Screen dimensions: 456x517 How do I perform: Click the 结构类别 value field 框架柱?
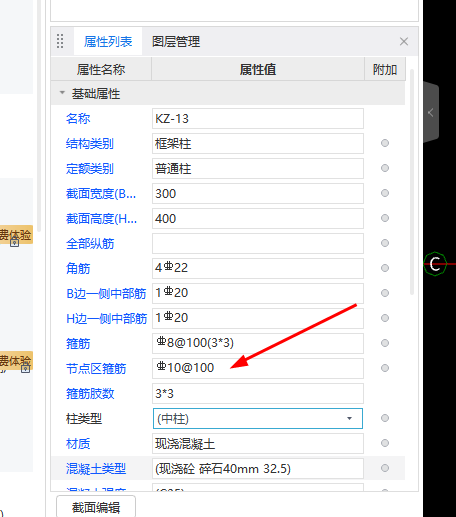[x=258, y=143]
